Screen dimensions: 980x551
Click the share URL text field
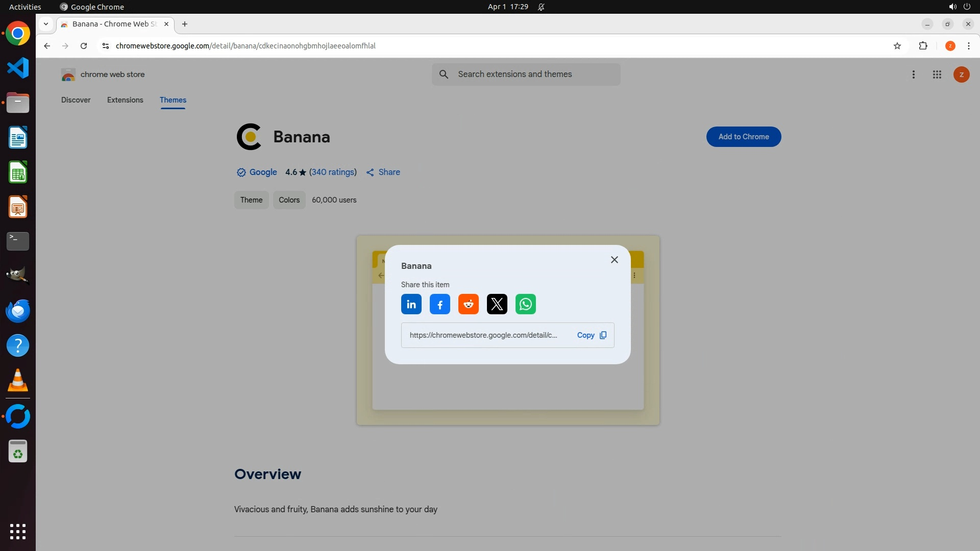[483, 335]
